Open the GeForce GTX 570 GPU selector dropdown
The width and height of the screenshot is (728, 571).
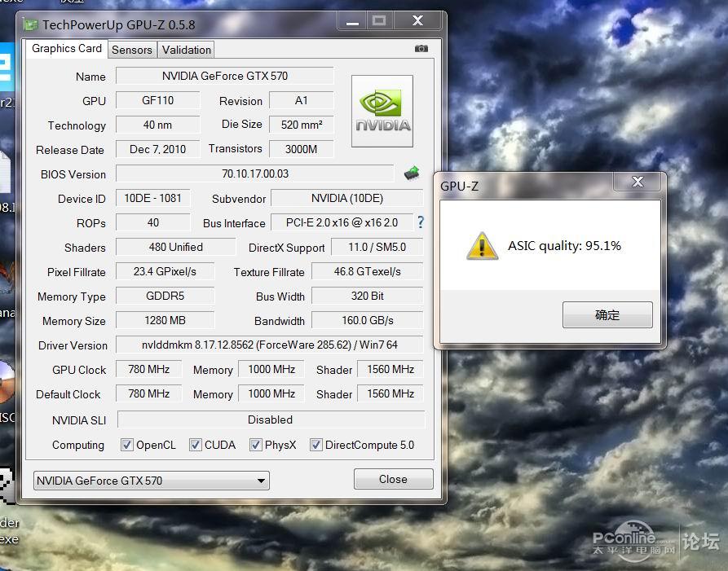click(152, 481)
